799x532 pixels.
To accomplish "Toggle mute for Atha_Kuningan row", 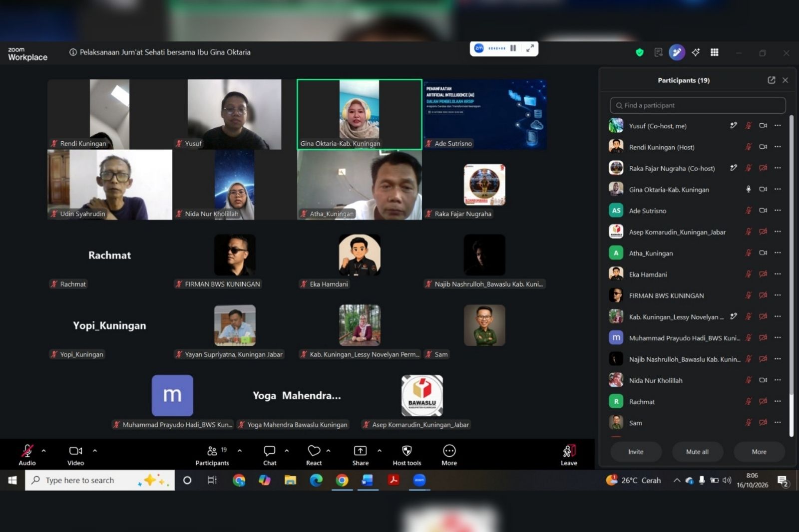I will (x=748, y=253).
